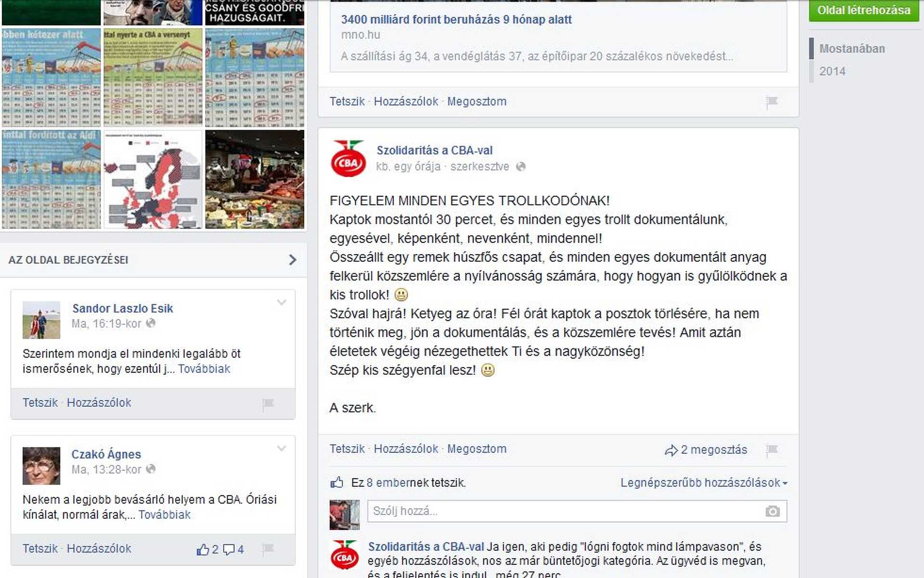Open the 3400 milliárd forint beruházás link
Viewport: 924px width, 578px height.
[456, 20]
